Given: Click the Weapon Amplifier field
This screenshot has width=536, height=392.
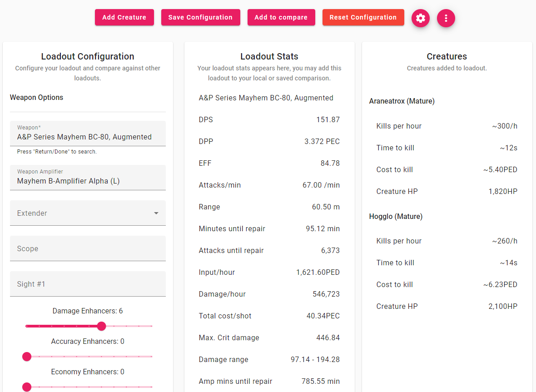Looking at the screenshot, I should tap(88, 177).
